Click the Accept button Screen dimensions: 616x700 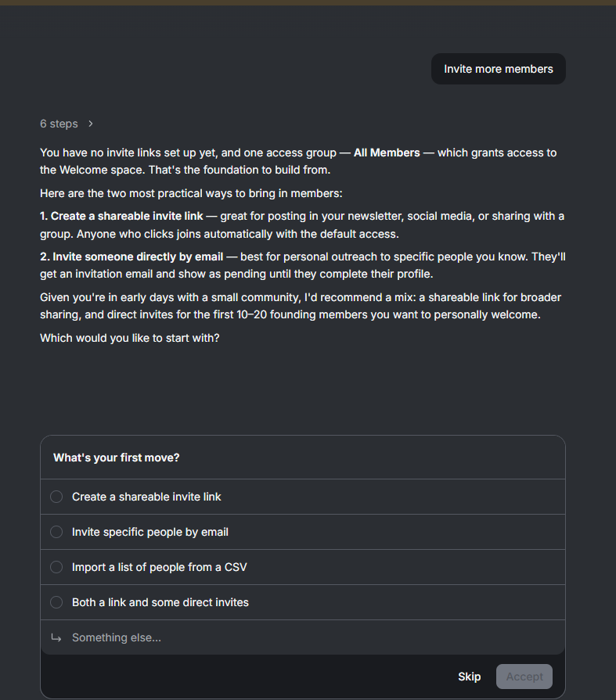pos(524,677)
